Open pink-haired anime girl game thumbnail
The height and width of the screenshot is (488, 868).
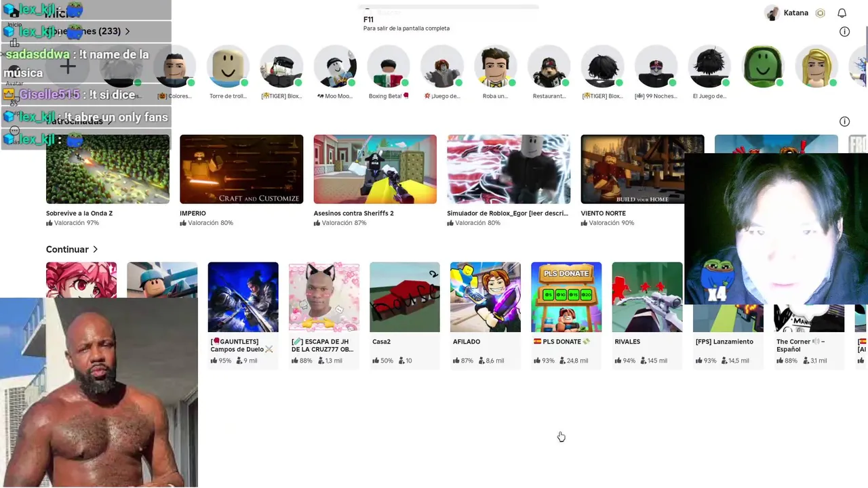(x=81, y=280)
